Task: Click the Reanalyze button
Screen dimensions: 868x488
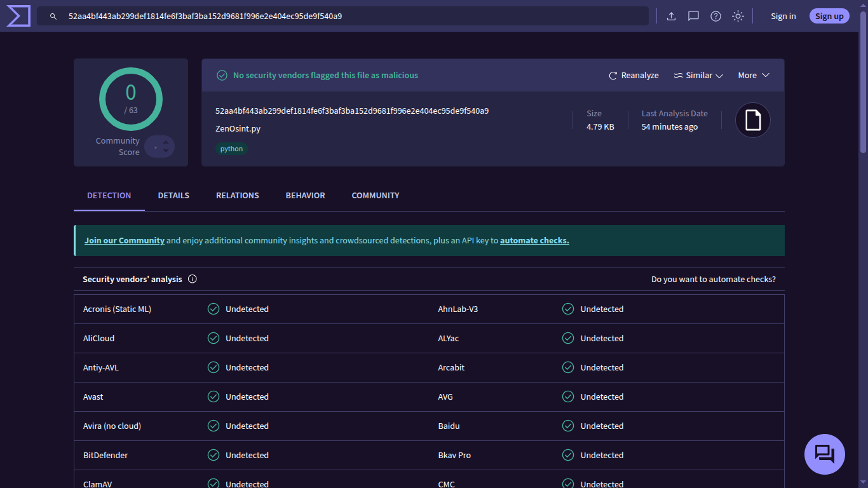Action: tap(634, 75)
